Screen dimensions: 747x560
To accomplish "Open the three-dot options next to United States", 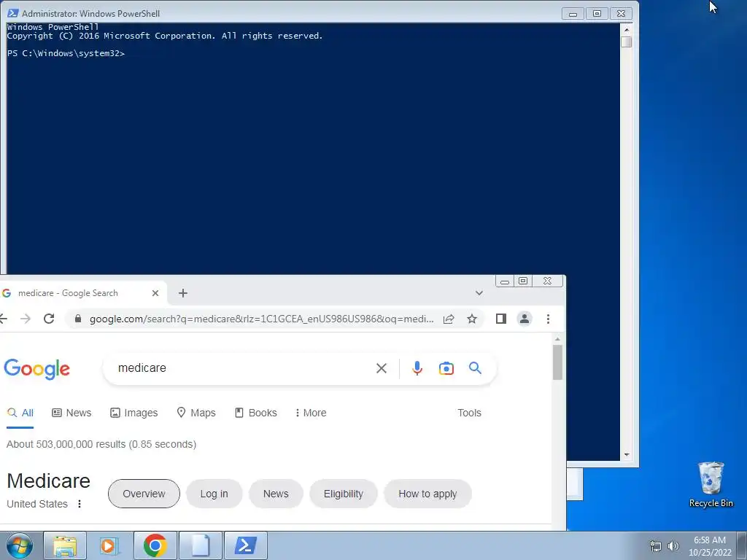I will [79, 504].
